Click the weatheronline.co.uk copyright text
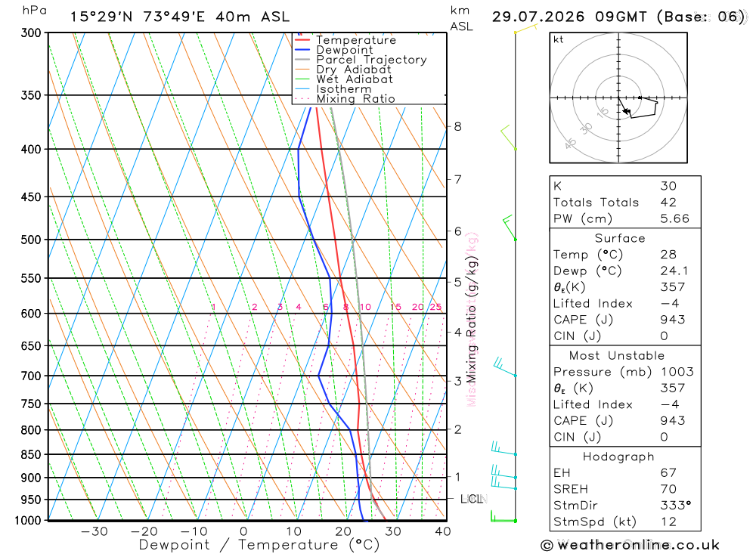This screenshot has width=756, height=554. [631, 546]
